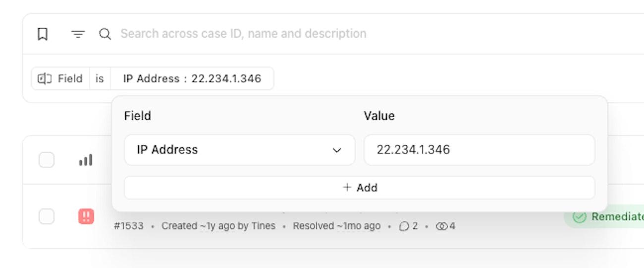644x268 pixels.
Task: Expand the dropdown chevron beside IP Address
Action: (x=337, y=150)
